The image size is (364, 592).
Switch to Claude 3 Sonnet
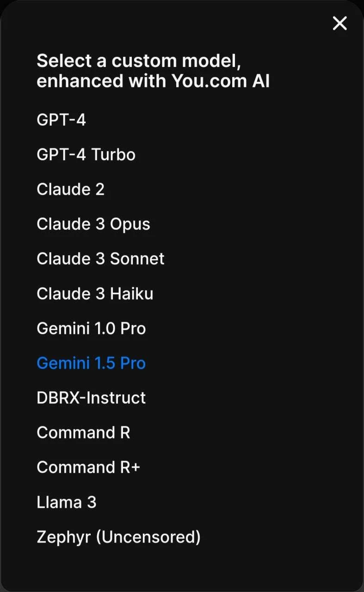[100, 259]
